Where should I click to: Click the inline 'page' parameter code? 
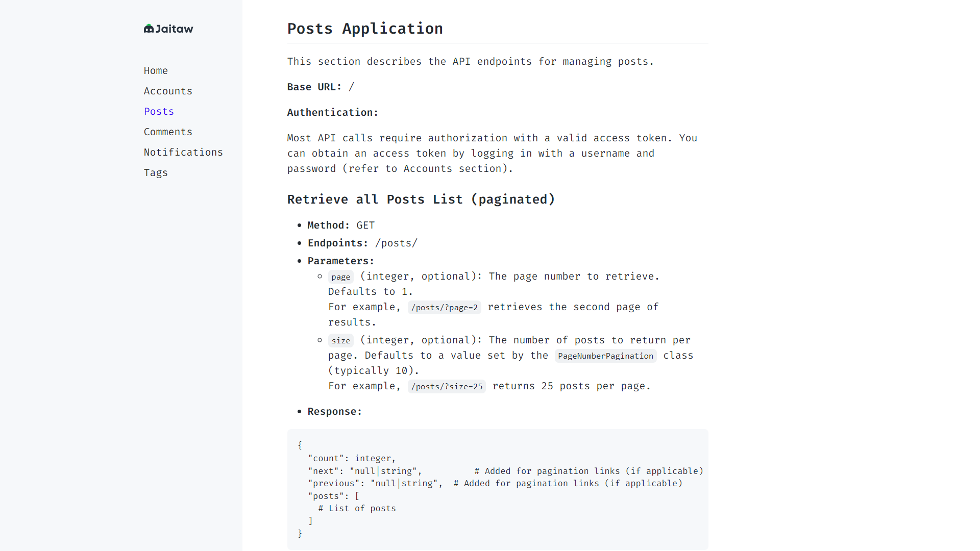coord(340,277)
